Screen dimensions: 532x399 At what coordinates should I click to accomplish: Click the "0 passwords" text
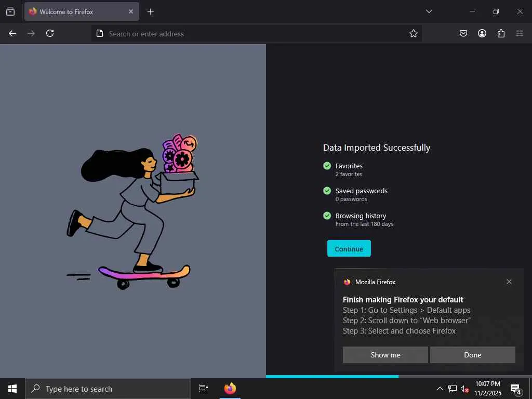pos(351,199)
